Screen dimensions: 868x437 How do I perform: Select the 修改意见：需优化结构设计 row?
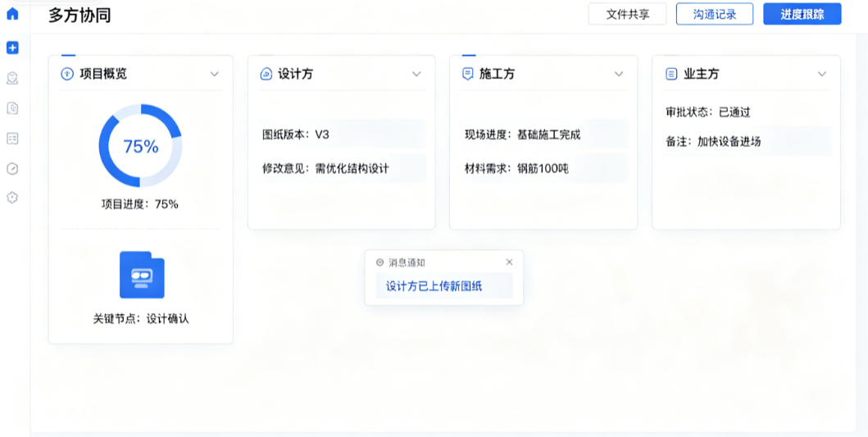pos(342,168)
